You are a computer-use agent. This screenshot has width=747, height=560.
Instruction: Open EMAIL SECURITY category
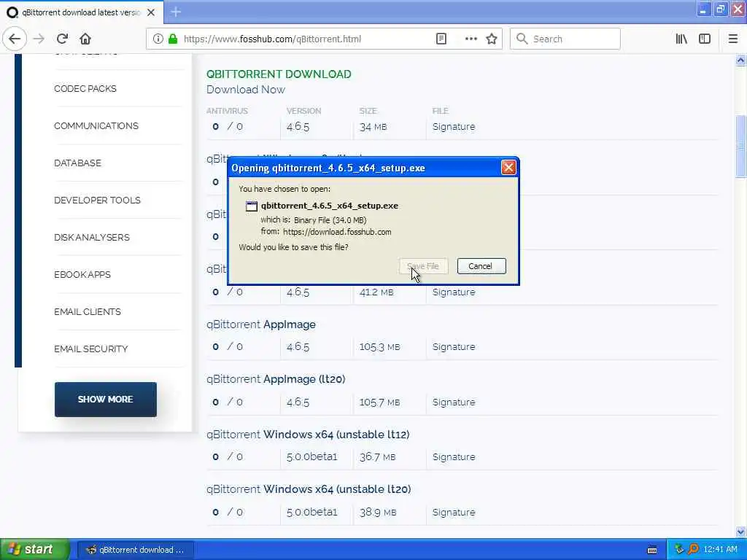(x=91, y=349)
